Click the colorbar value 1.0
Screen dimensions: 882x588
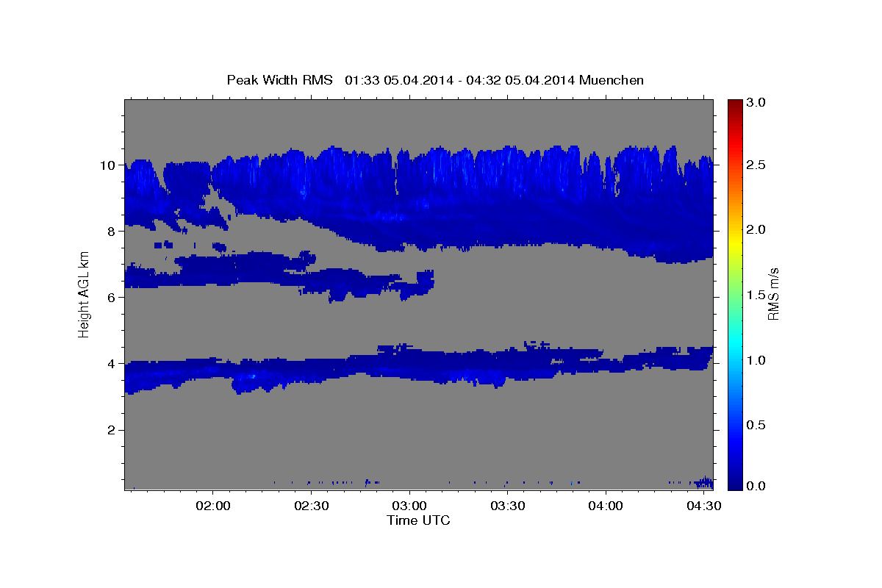pos(756,361)
